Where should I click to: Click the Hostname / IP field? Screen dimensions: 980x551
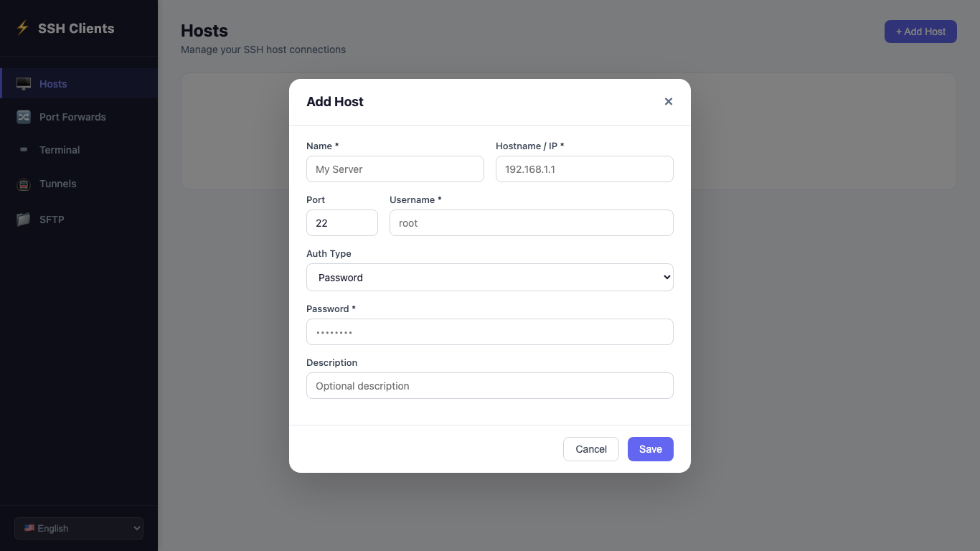[584, 169]
